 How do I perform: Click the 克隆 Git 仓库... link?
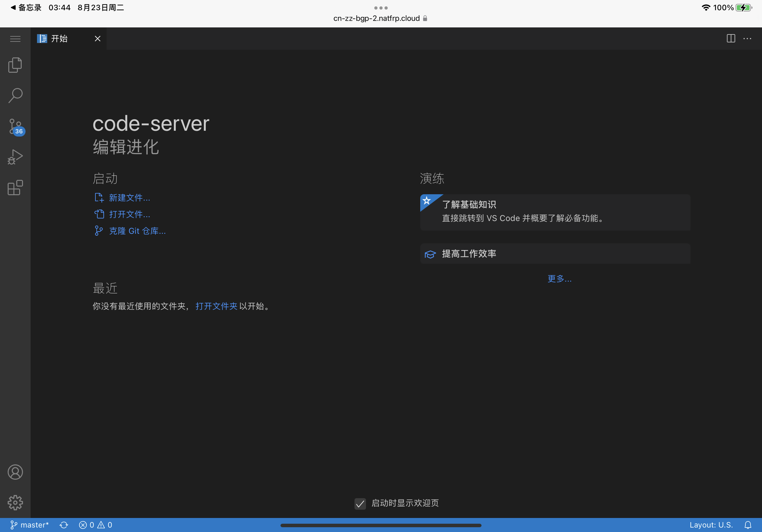pyautogui.click(x=137, y=231)
